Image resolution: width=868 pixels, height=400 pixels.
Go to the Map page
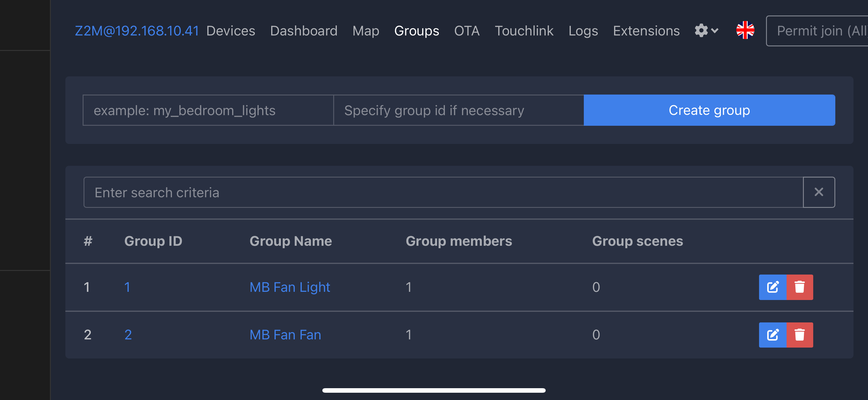pyautogui.click(x=366, y=31)
